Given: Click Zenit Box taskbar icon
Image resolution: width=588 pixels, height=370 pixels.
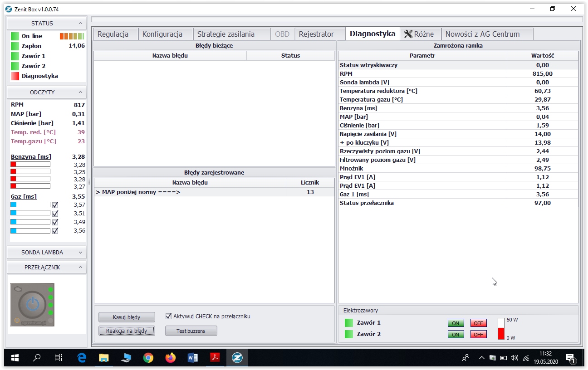Looking at the screenshot, I should point(237,358).
